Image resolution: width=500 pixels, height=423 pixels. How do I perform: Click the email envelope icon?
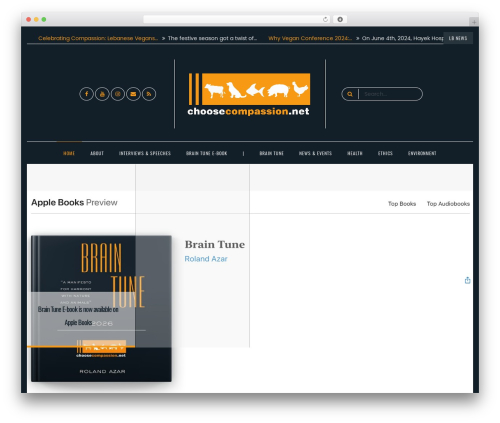[133, 94]
